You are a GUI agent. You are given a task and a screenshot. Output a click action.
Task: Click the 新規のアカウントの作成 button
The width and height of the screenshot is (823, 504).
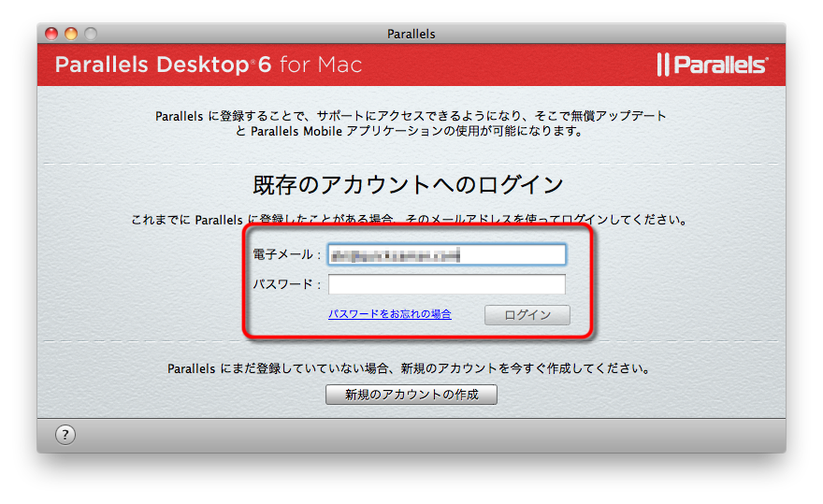click(411, 395)
